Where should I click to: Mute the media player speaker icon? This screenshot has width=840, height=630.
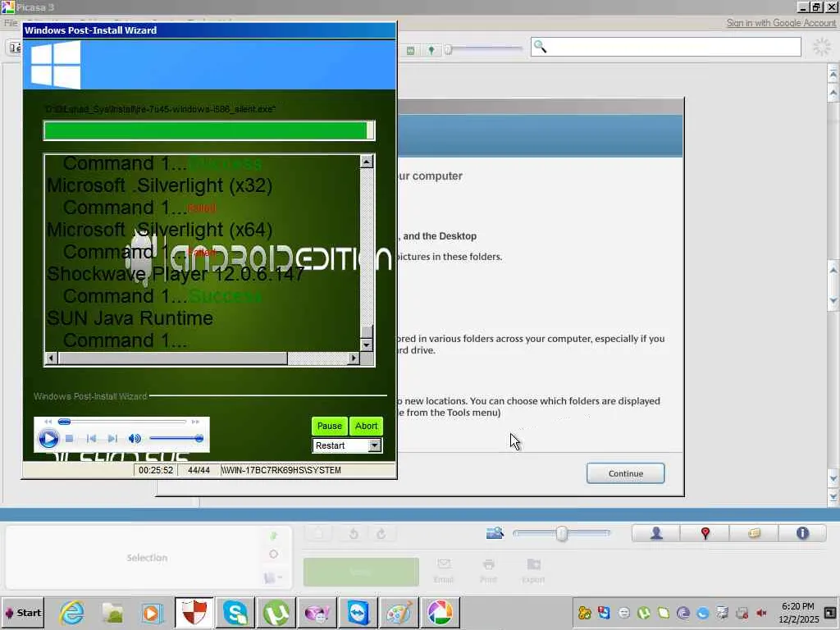pos(135,439)
